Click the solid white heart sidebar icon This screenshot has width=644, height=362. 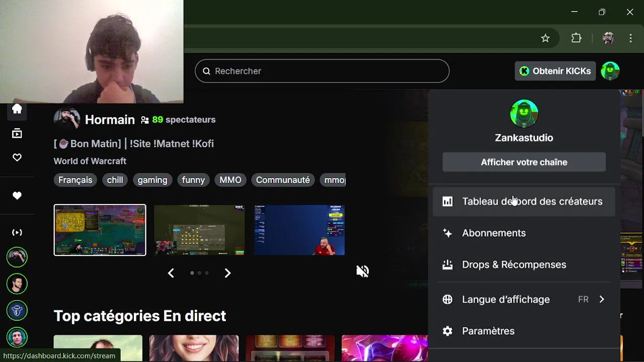click(x=17, y=196)
